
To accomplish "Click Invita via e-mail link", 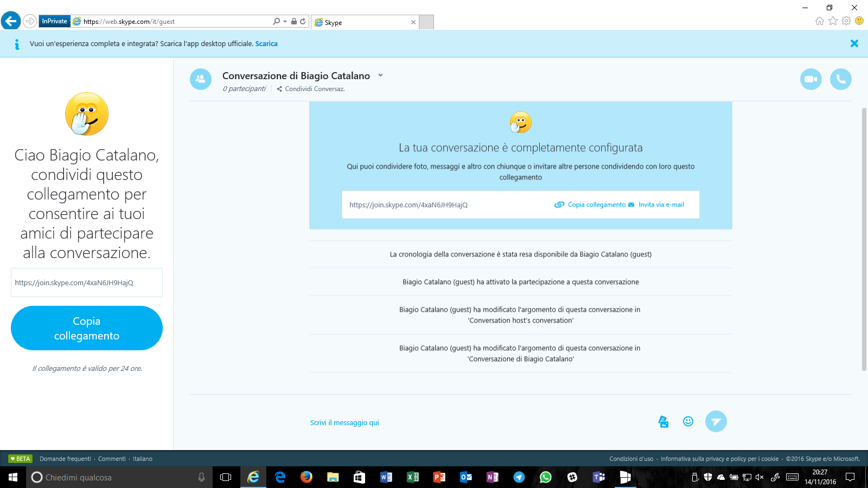I will click(x=656, y=204).
